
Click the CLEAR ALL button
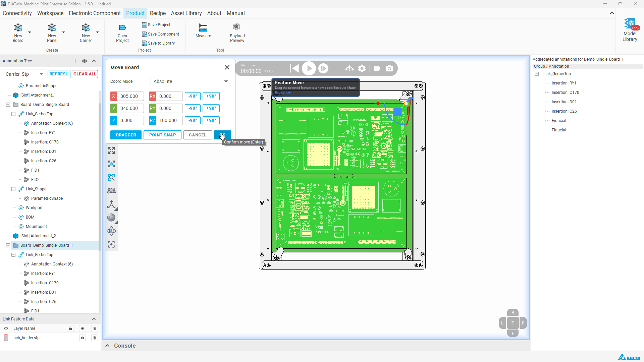click(85, 74)
